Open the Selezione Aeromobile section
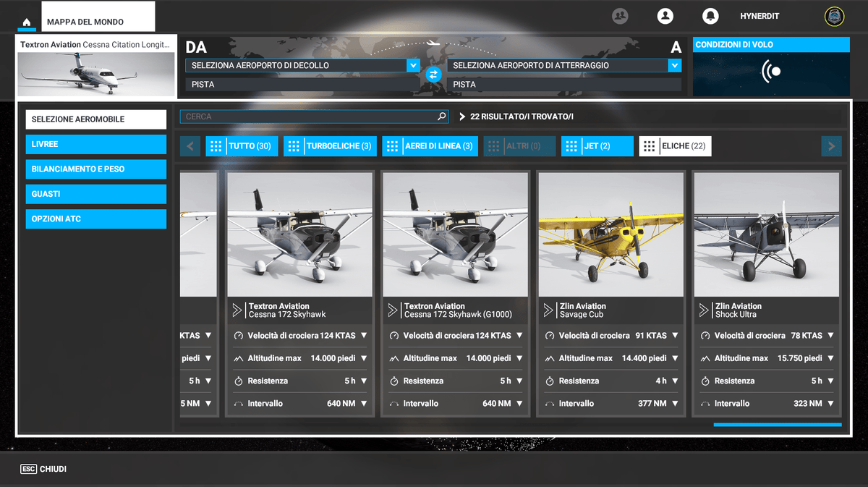Screen dimensions: 868x487 (x=96, y=119)
